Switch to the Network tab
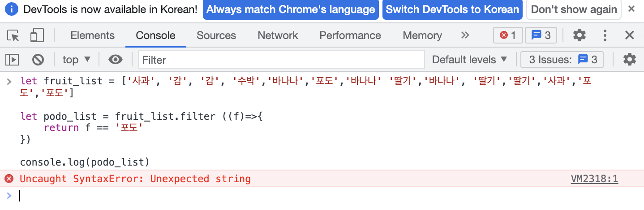This screenshot has width=644, height=210. [278, 35]
